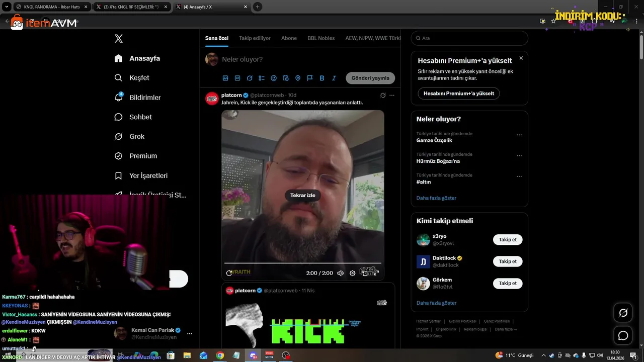Click the Ara search field

pos(469,38)
